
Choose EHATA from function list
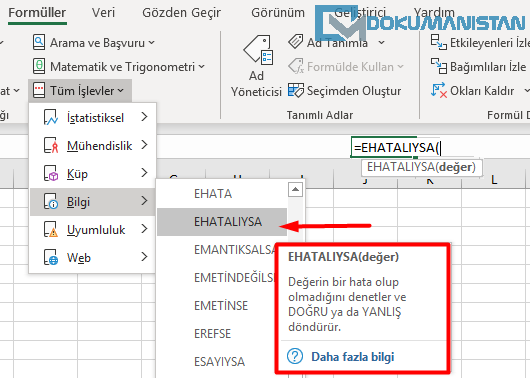pyautogui.click(x=222, y=194)
